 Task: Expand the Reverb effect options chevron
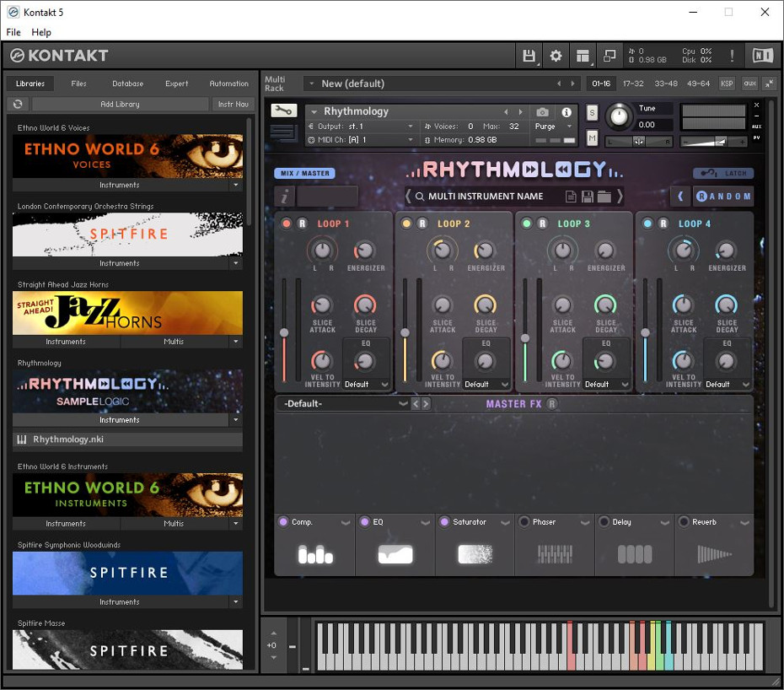[745, 522]
